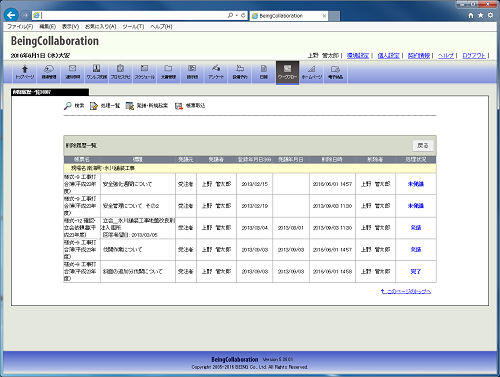
Task: Open 処理一覧 pencil-document icon
Action: pos(94,106)
